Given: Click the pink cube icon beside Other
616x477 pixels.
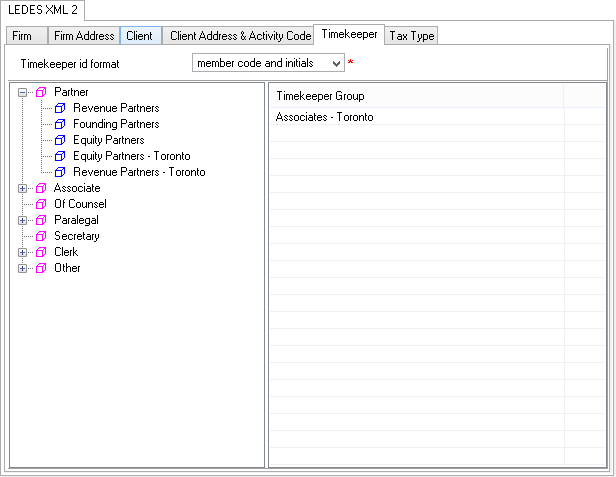Looking at the screenshot, I should (41, 268).
